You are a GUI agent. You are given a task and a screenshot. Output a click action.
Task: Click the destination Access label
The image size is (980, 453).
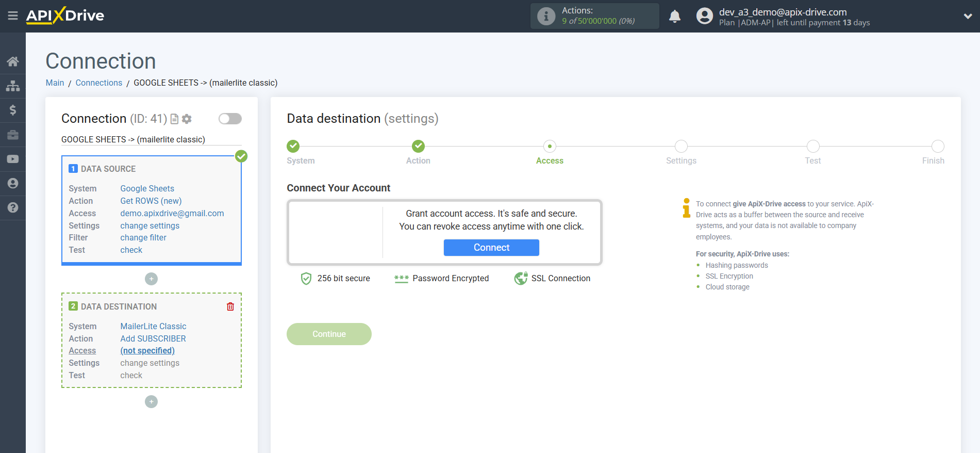(x=82, y=350)
